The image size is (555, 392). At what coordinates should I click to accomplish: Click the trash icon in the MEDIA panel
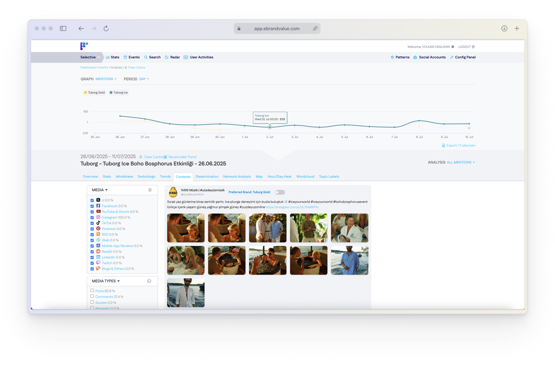(150, 190)
